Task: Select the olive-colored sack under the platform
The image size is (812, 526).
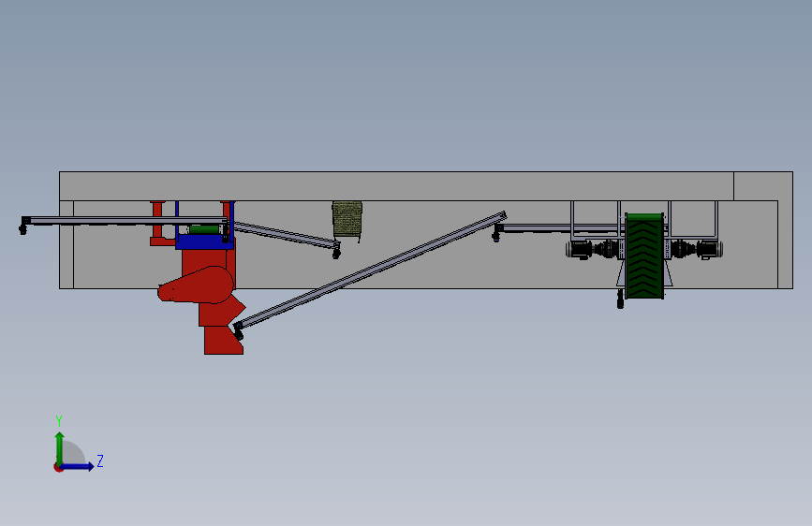Action: pyautogui.click(x=347, y=218)
